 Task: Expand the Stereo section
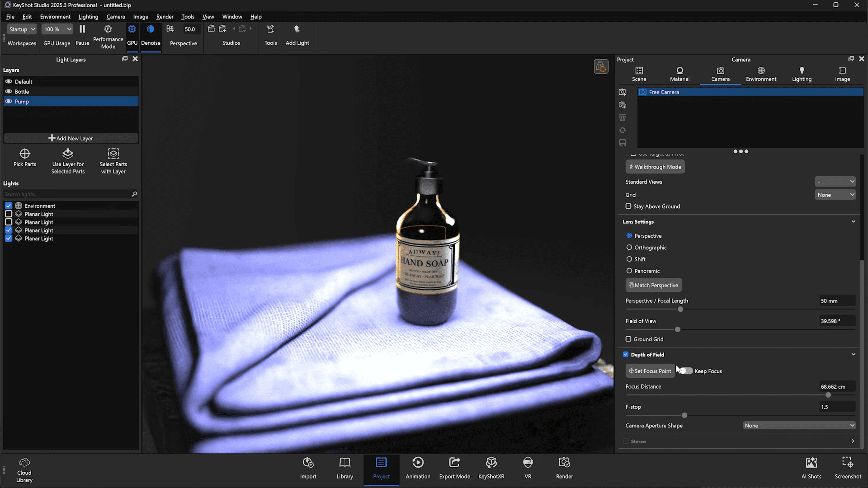coord(853,441)
